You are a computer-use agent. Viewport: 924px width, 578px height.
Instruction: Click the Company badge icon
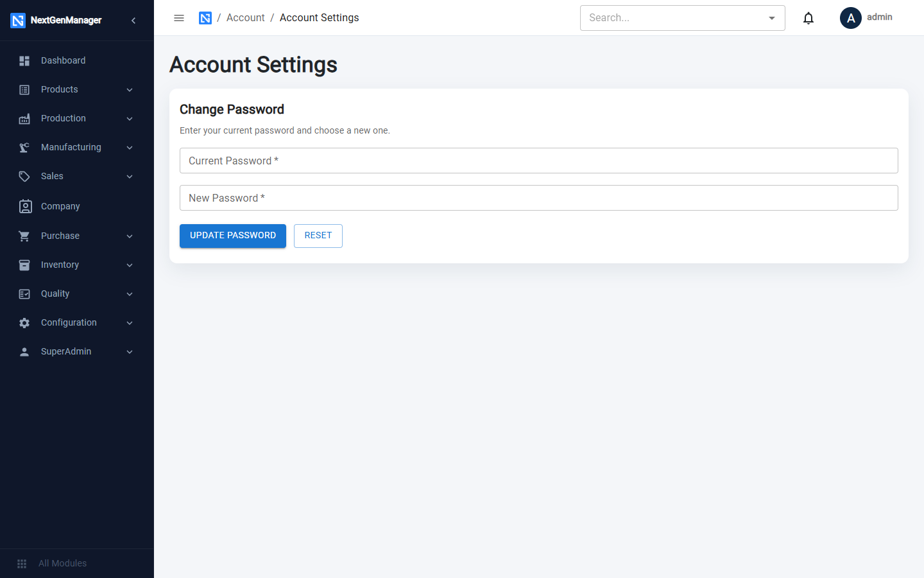pyautogui.click(x=25, y=206)
